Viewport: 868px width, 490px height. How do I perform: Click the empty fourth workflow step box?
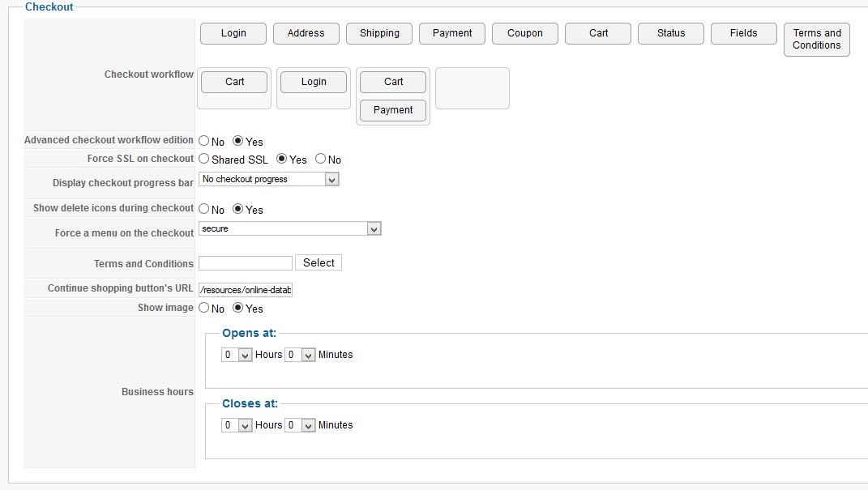tap(472, 88)
